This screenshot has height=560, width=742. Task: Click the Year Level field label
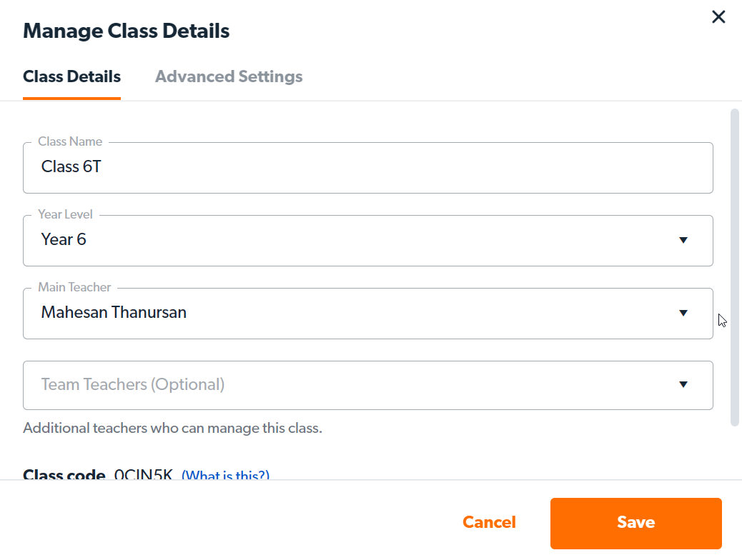pyautogui.click(x=65, y=214)
